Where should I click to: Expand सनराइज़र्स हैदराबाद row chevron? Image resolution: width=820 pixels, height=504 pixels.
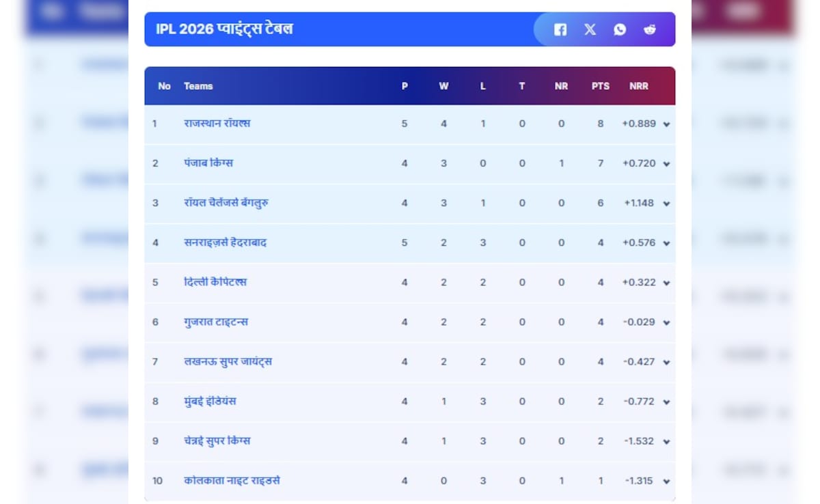pos(666,243)
